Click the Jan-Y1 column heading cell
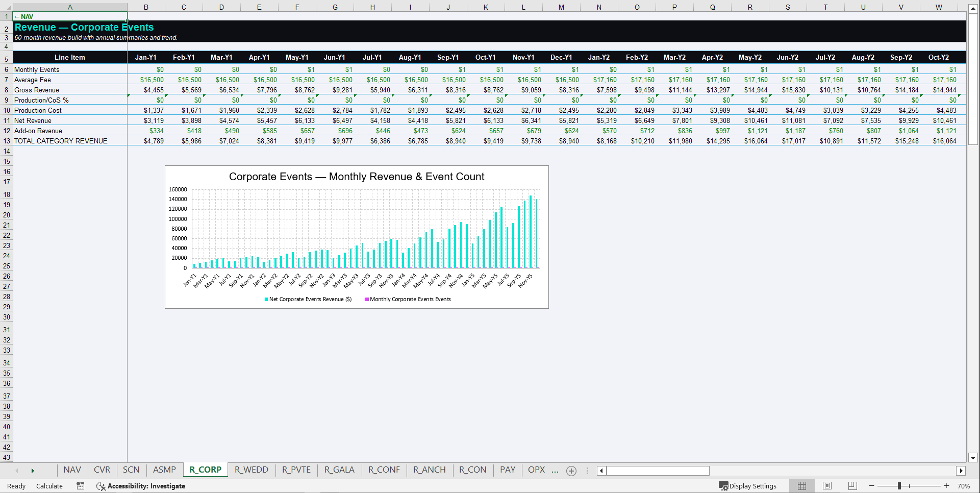 pyautogui.click(x=146, y=57)
